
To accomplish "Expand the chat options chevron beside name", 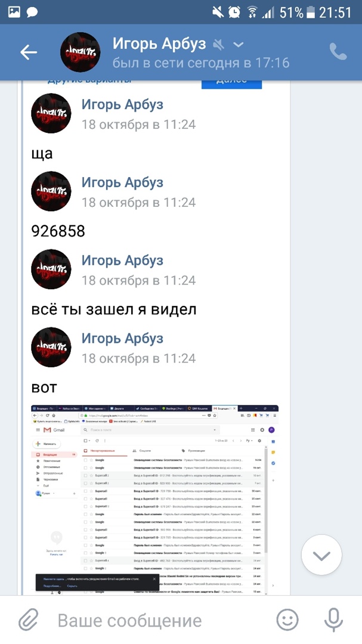I will 239,44.
